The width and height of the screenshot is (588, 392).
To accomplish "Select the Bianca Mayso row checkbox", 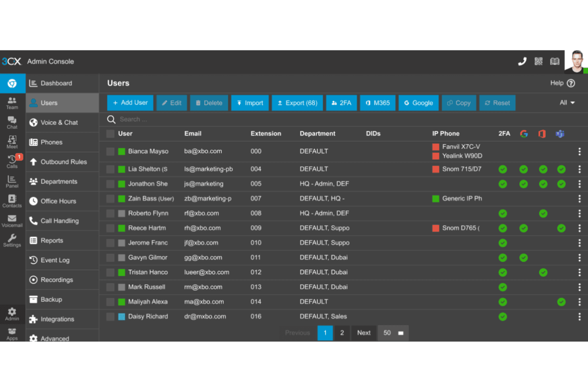I will click(110, 151).
